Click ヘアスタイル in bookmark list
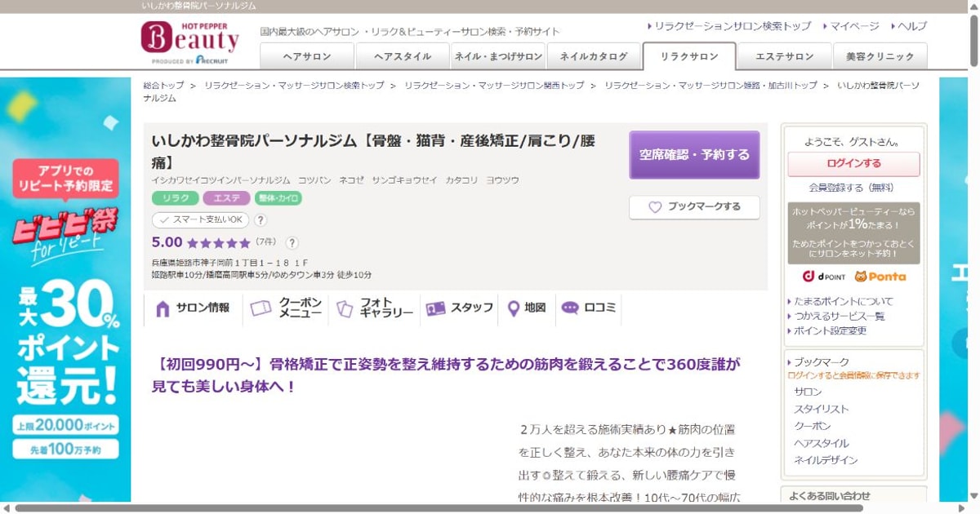Screen dimensions: 980x514 (x=822, y=443)
